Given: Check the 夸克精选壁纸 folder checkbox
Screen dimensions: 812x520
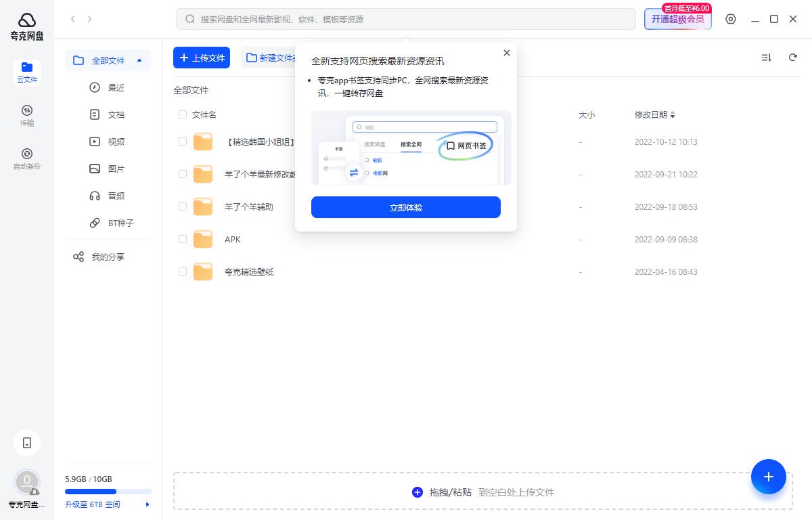Looking at the screenshot, I should [x=183, y=272].
